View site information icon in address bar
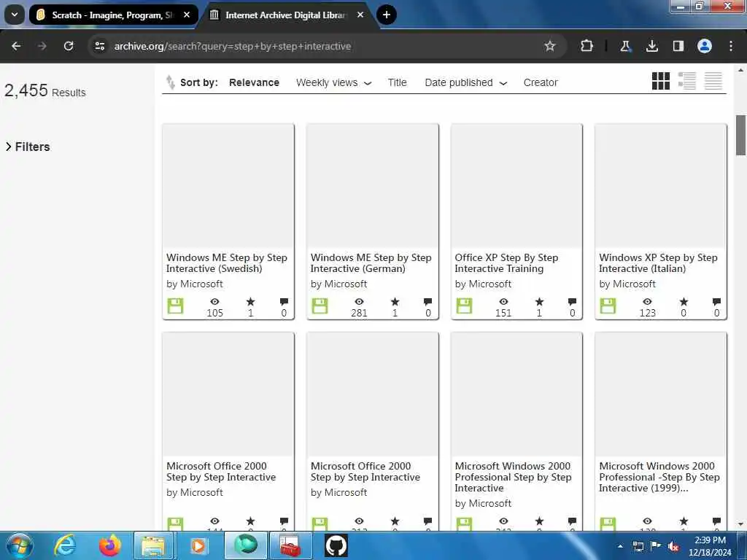The height and width of the screenshot is (560, 747). tap(99, 46)
